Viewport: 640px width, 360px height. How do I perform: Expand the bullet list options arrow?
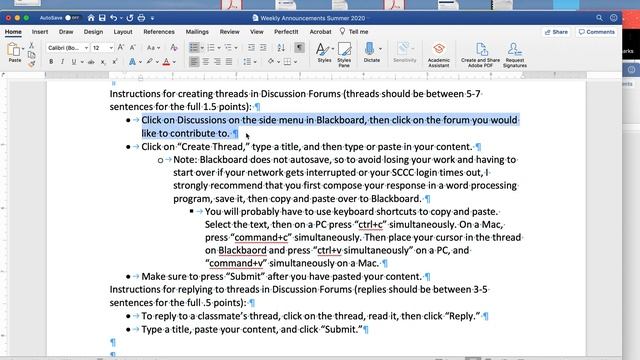point(202,48)
